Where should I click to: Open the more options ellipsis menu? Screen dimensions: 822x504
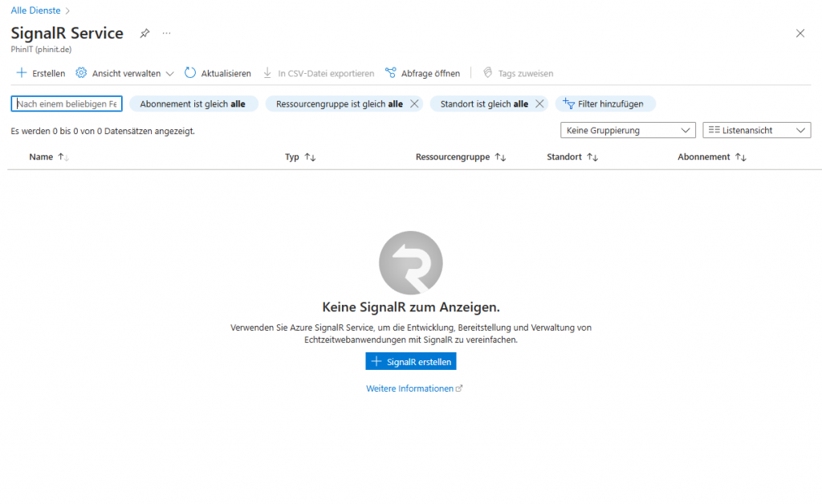click(x=166, y=33)
